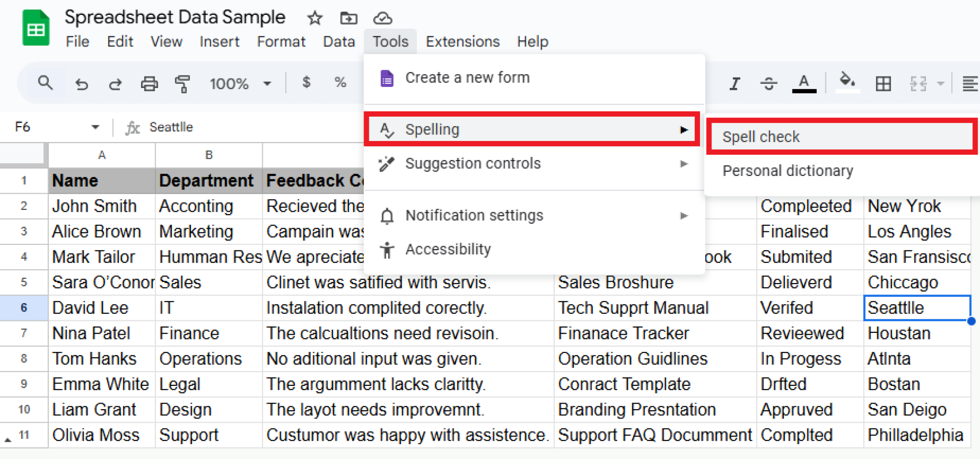Open the text color picker
The width and height of the screenshot is (980, 459).
point(804,84)
